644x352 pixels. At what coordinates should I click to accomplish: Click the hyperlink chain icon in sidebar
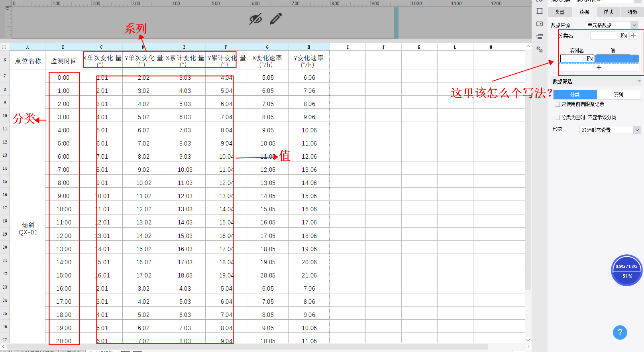540,49
